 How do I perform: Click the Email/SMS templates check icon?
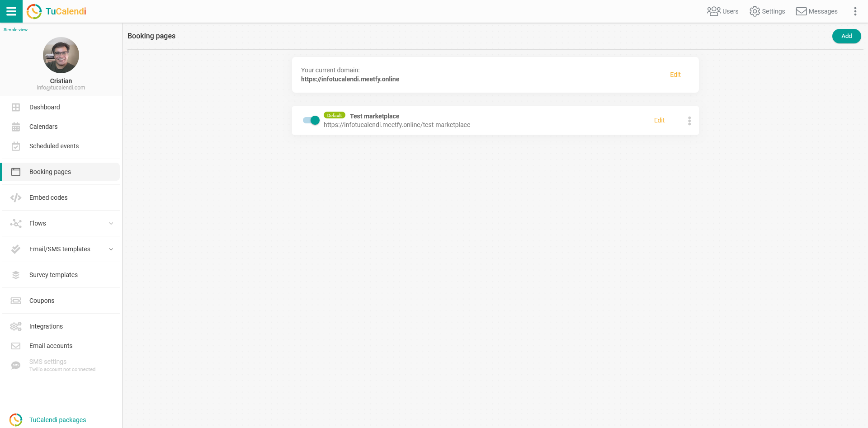16,249
